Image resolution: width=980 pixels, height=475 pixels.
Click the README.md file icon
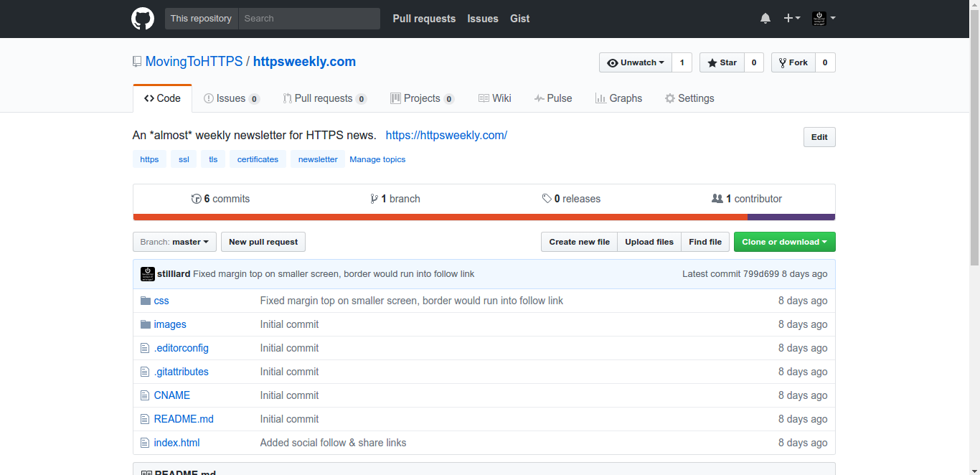145,419
